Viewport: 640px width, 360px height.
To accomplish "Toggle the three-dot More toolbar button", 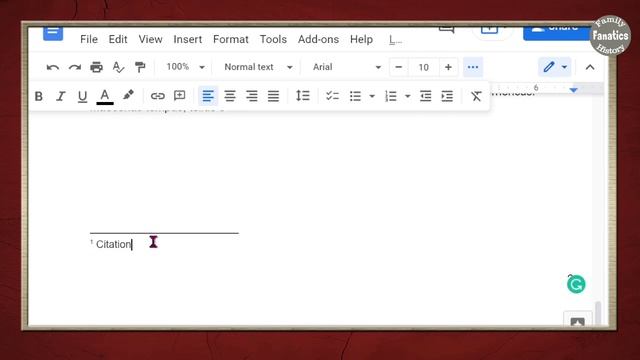I will pos(473,67).
